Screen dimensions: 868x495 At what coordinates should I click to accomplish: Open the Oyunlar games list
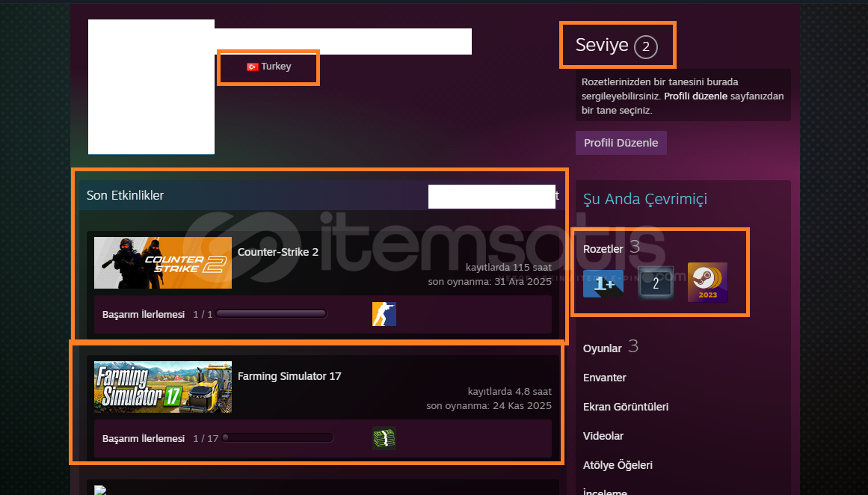(603, 348)
